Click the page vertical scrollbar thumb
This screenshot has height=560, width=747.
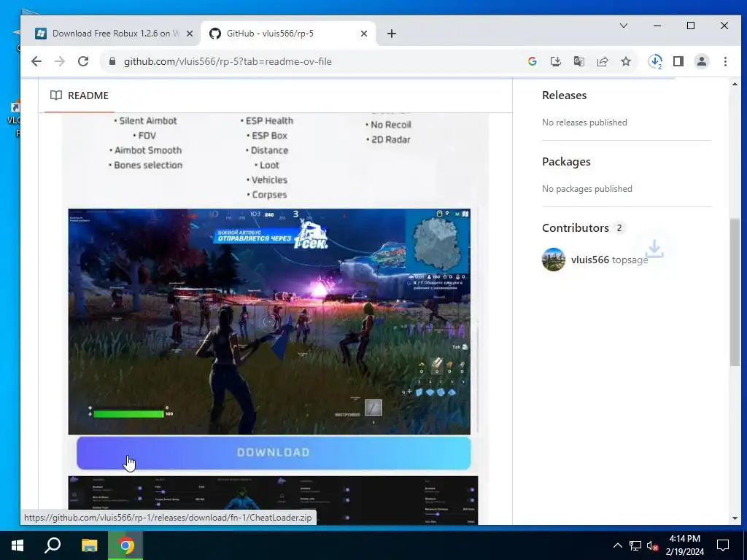(x=735, y=292)
